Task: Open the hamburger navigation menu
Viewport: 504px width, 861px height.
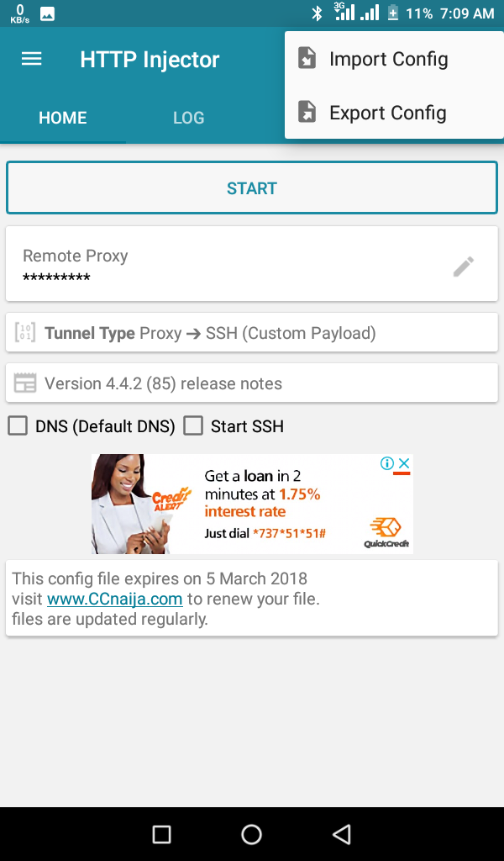Action: (x=32, y=59)
